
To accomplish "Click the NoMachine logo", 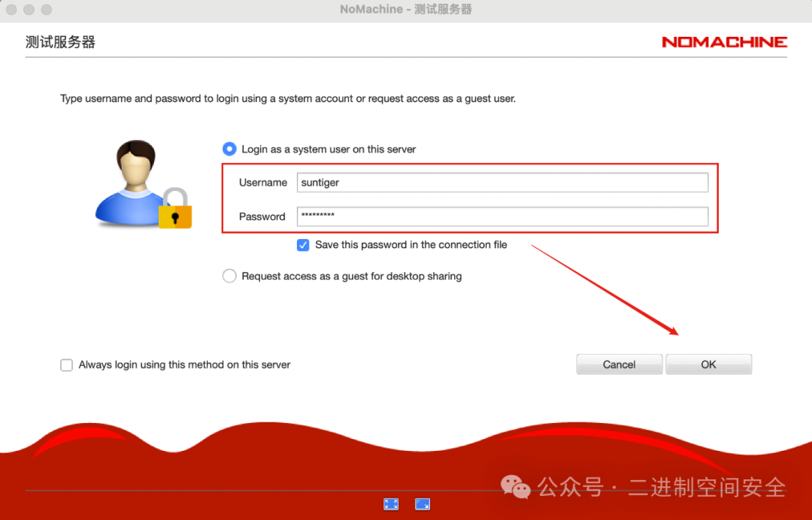I will (x=724, y=42).
